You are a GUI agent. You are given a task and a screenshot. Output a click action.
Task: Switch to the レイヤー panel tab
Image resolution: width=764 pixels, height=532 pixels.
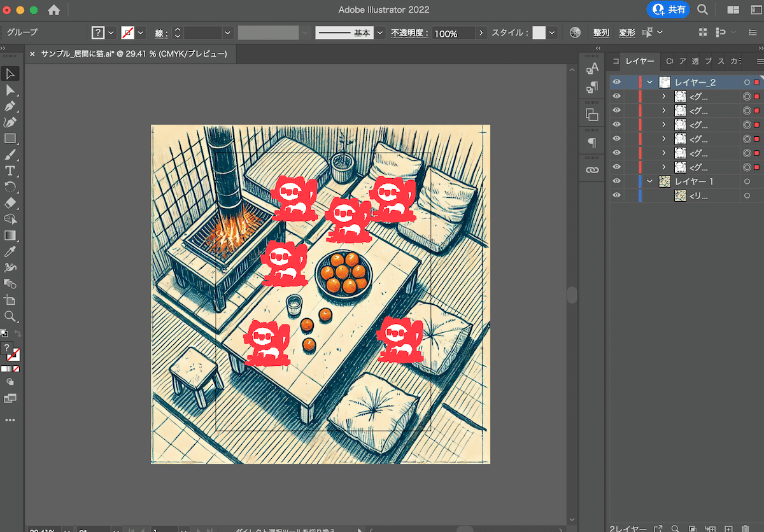pyautogui.click(x=639, y=61)
